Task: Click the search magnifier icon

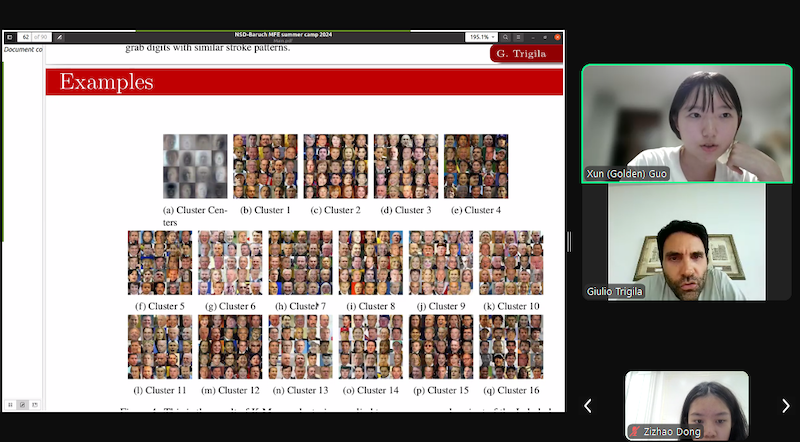Action: 505,37
